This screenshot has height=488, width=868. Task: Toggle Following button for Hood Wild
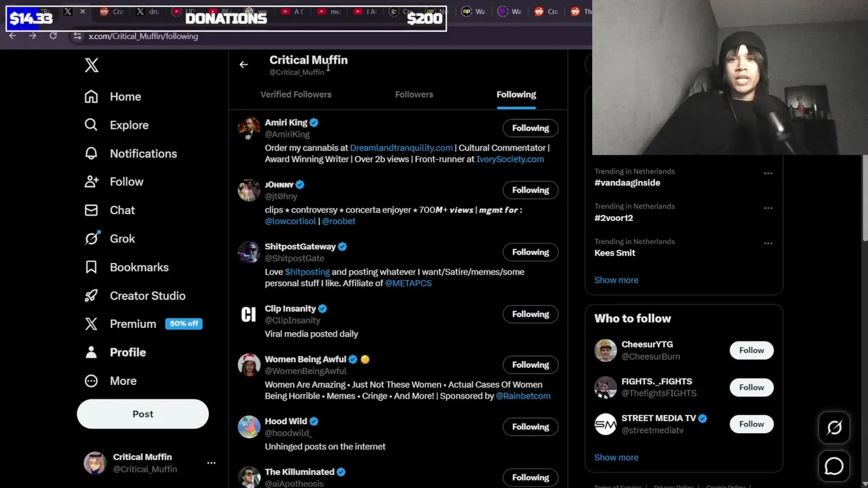530,426
